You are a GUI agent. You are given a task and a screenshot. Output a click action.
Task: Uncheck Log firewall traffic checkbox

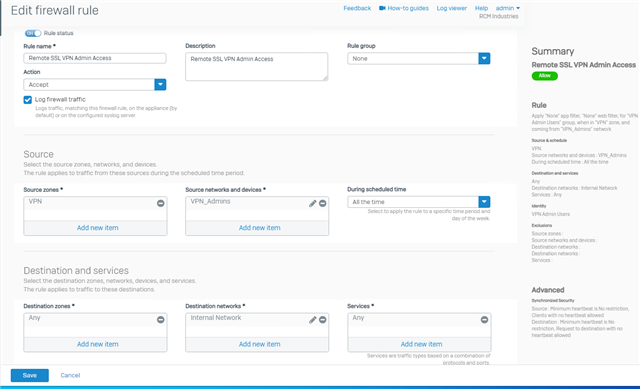click(28, 100)
